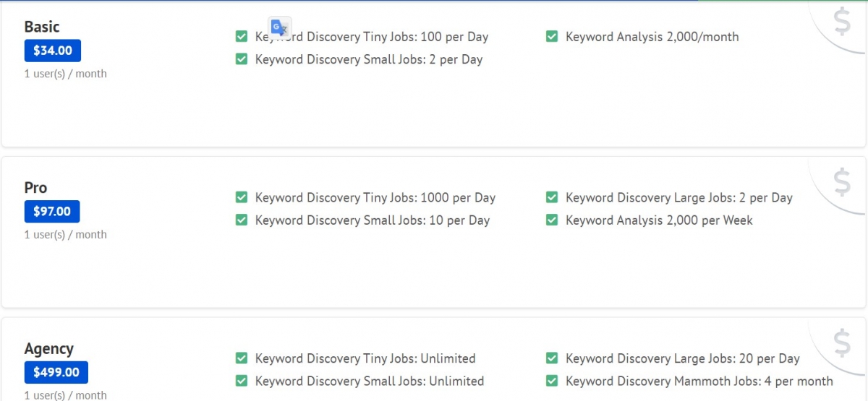Viewport: 868px width, 401px height.
Task: Click the Basic plan $34.00 price button
Action: [x=53, y=51]
